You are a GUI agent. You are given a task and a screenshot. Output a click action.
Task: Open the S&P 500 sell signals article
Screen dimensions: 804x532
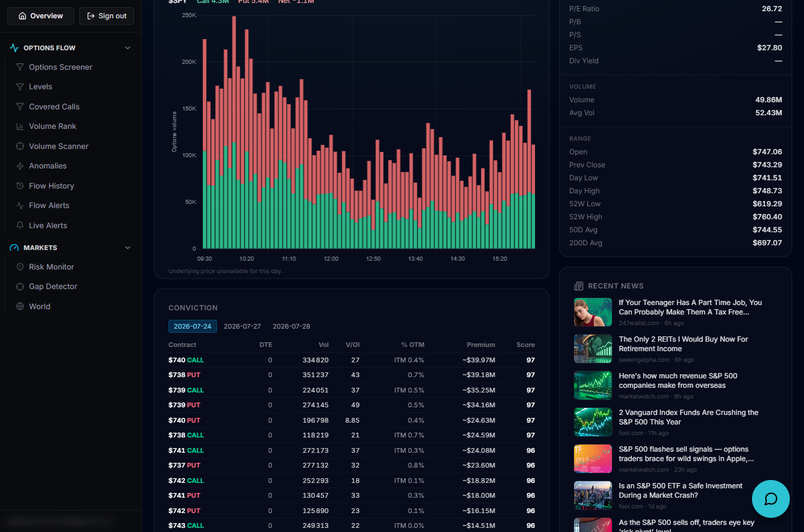686,454
